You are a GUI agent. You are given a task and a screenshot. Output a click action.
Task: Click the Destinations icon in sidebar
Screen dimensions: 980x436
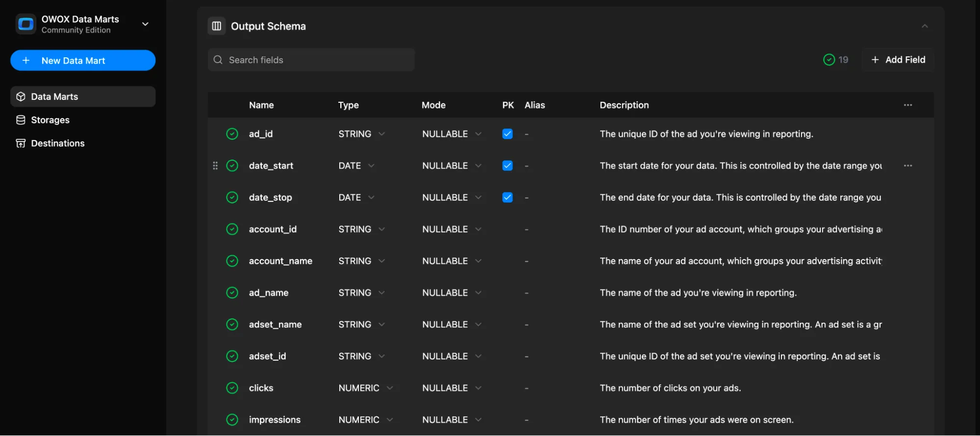pyautogui.click(x=21, y=143)
